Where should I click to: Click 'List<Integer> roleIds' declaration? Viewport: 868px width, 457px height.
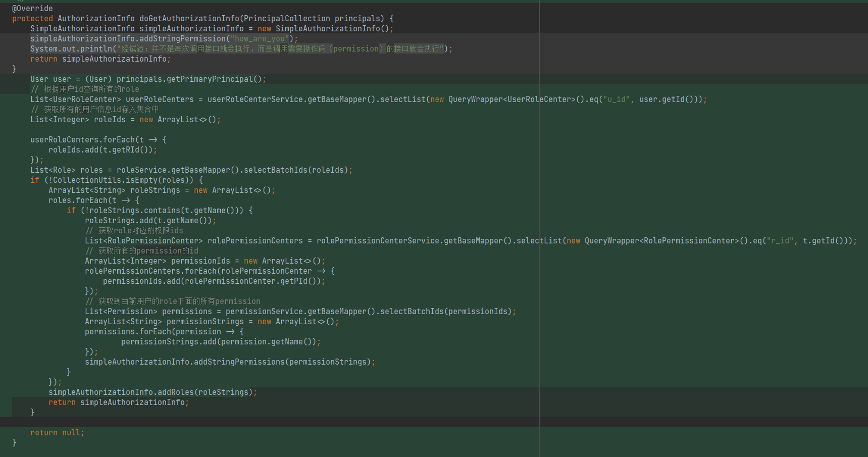78,120
